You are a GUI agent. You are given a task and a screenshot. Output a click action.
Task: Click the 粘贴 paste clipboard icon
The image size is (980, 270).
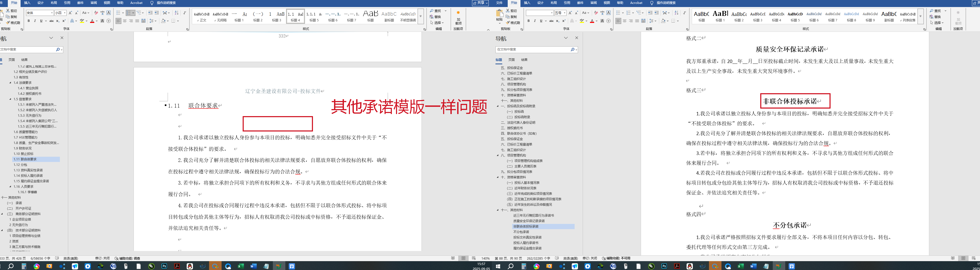(x=500, y=15)
